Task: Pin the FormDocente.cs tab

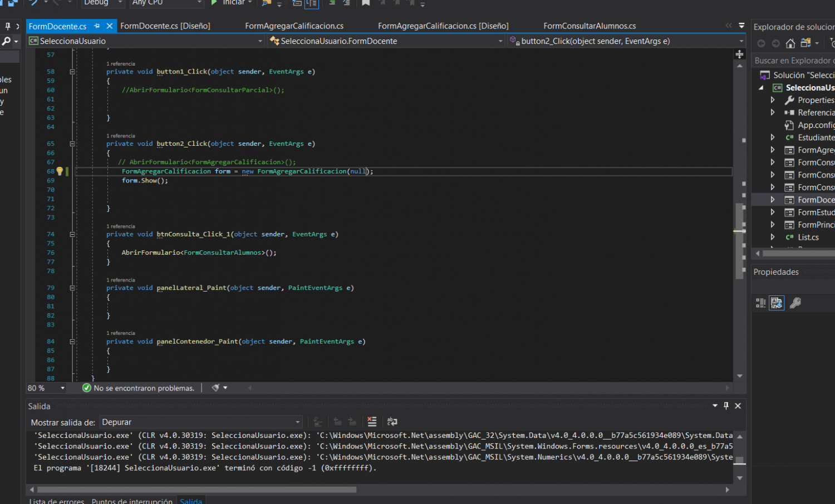Action: click(x=97, y=26)
